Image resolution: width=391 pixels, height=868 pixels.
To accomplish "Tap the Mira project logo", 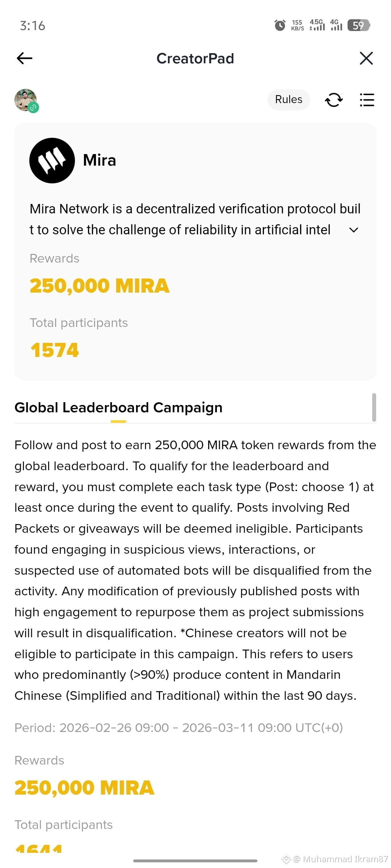I will (52, 161).
